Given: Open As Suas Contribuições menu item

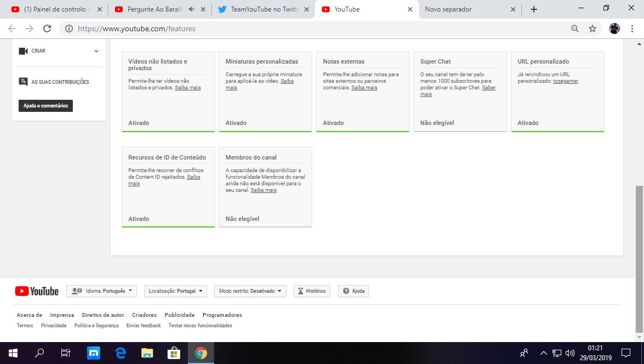Looking at the screenshot, I should click(x=59, y=82).
